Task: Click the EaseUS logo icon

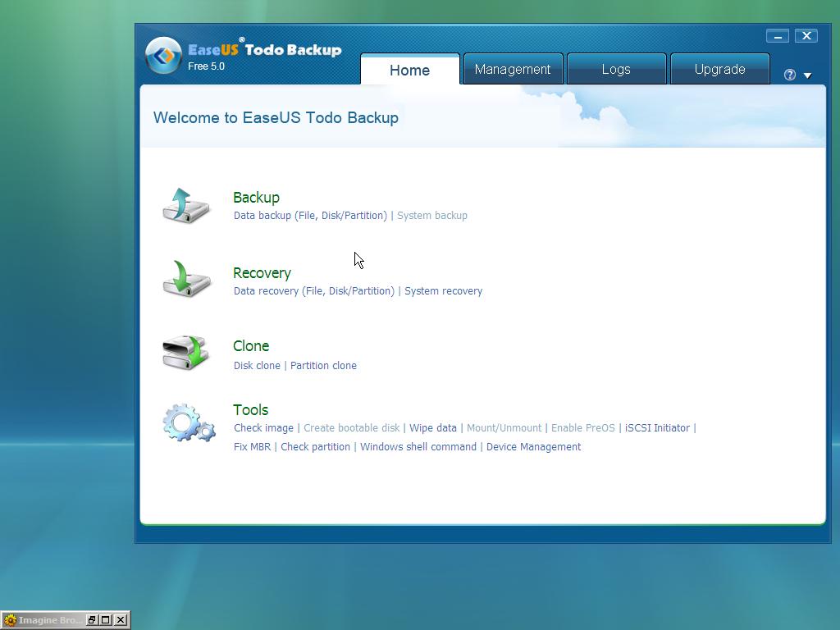Action: tap(163, 55)
